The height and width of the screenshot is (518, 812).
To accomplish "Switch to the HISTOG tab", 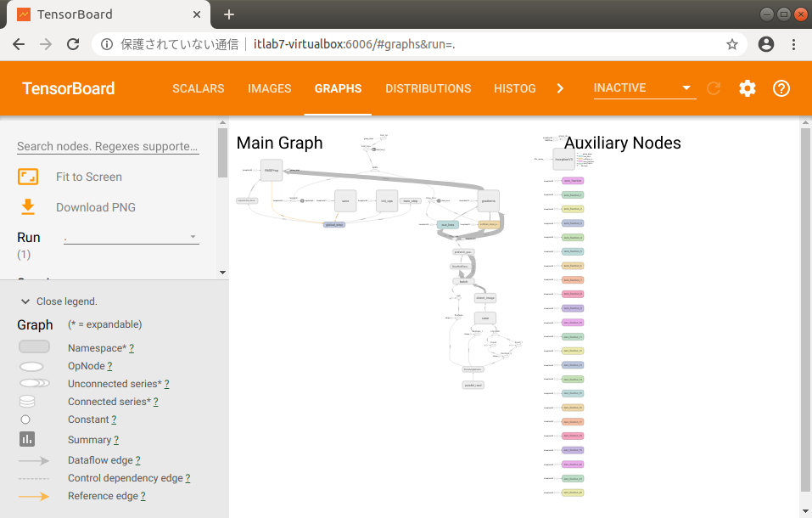I will click(x=515, y=88).
